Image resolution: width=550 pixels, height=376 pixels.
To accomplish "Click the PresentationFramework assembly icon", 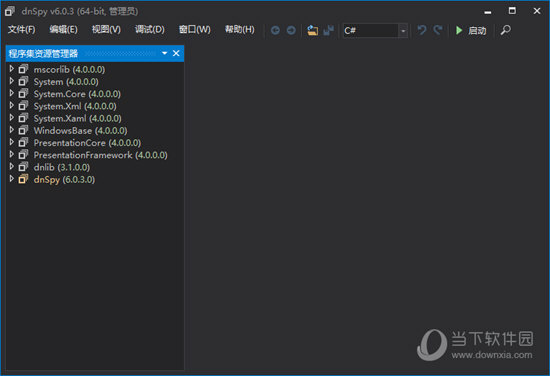I will coord(23,155).
